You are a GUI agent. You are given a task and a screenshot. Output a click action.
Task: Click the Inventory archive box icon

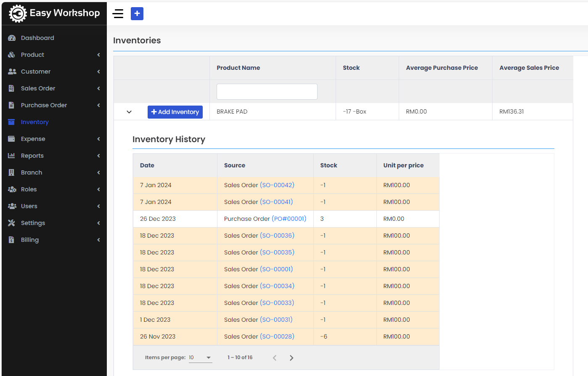tap(12, 122)
